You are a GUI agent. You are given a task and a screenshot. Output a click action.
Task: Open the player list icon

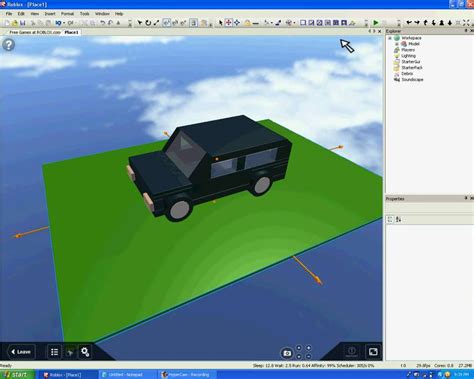click(x=54, y=352)
